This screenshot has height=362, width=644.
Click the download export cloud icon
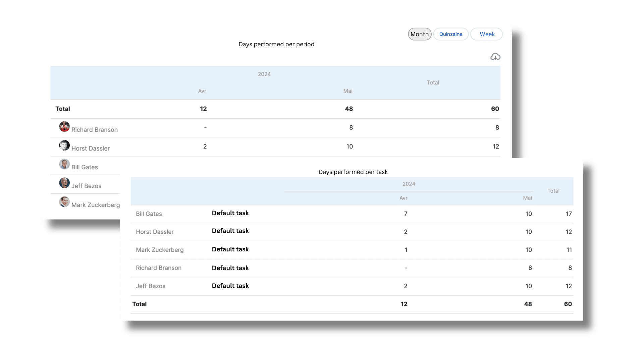click(x=495, y=56)
